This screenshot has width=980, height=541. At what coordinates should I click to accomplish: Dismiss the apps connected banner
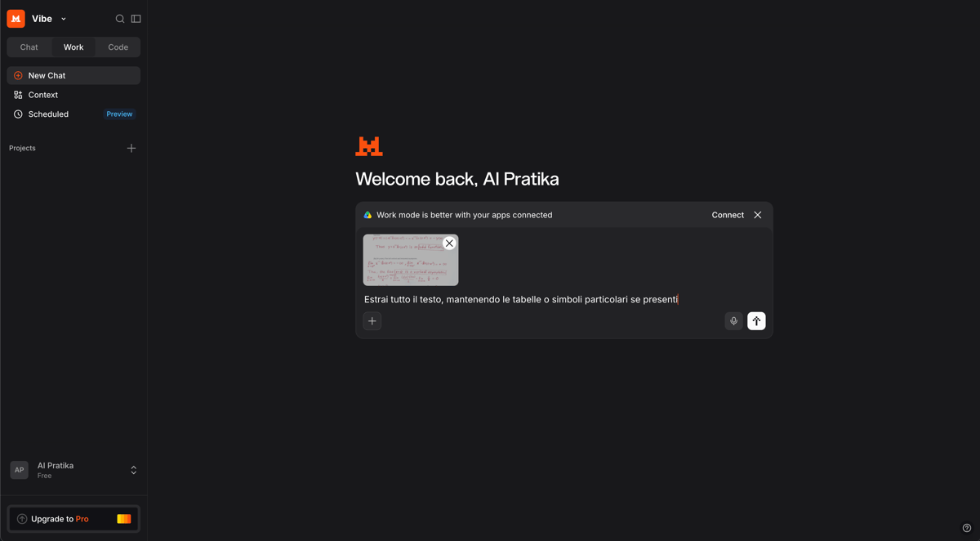coord(758,215)
